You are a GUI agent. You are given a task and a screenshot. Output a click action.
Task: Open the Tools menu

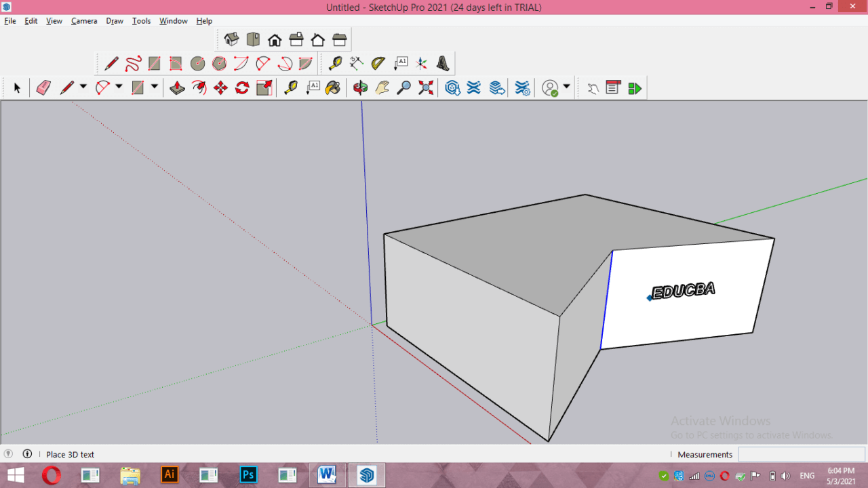(141, 21)
